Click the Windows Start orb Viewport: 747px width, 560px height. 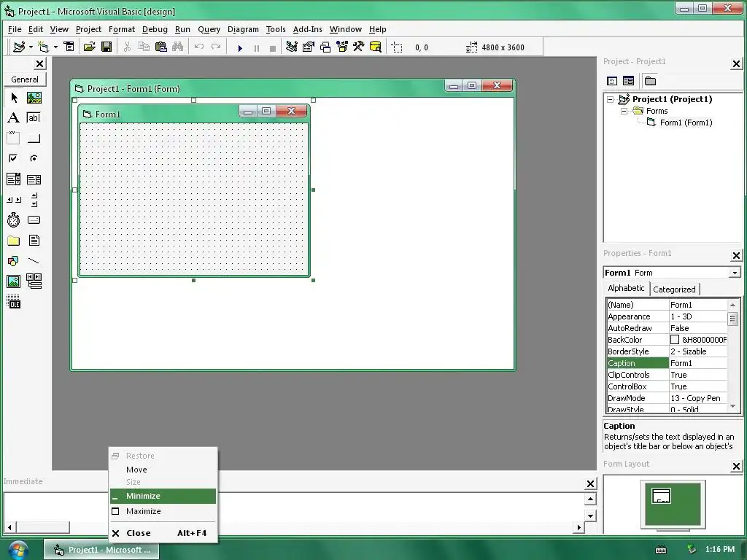click(x=18, y=550)
